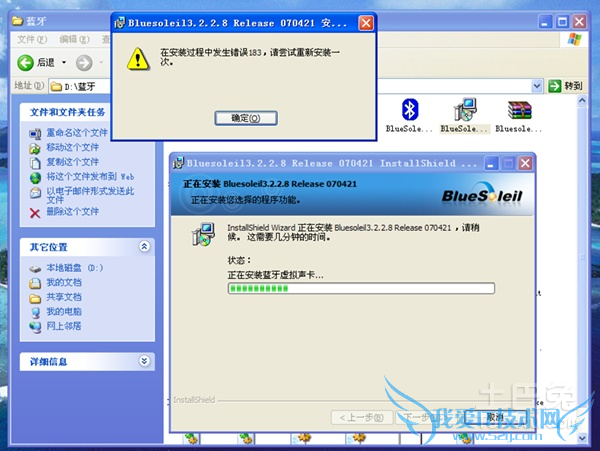Click the local disk drive icon
Viewport: 600px width, 451px height.
click(x=35, y=269)
